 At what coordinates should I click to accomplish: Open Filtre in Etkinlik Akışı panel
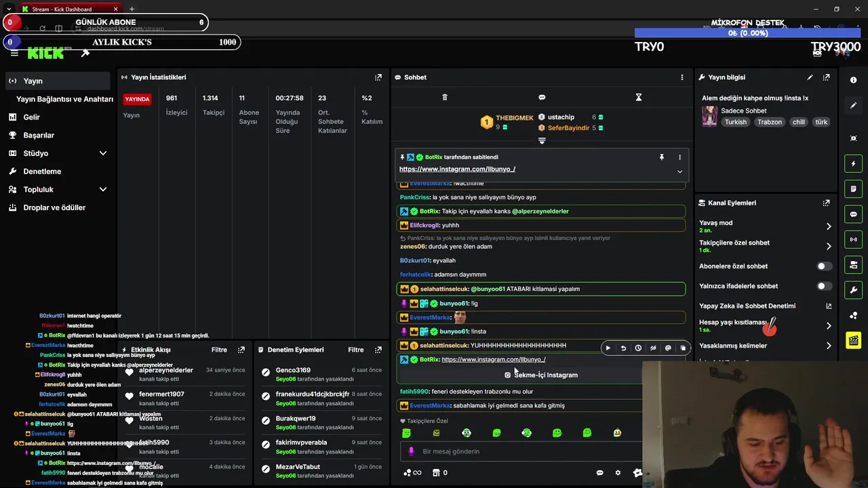pyautogui.click(x=219, y=350)
